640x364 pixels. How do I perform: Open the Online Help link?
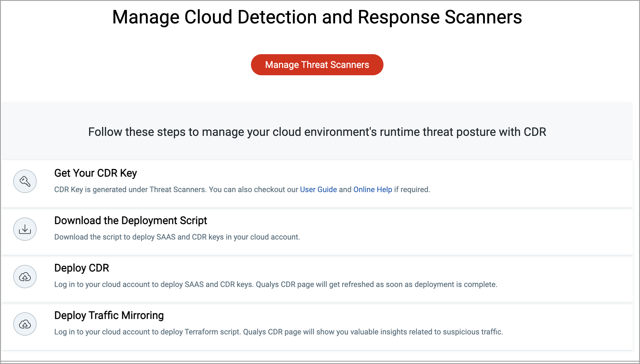373,189
